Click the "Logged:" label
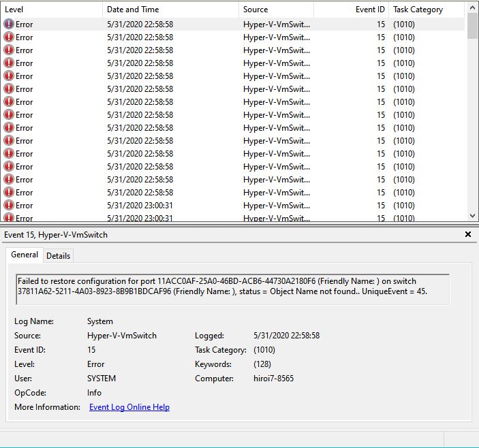 click(x=210, y=336)
